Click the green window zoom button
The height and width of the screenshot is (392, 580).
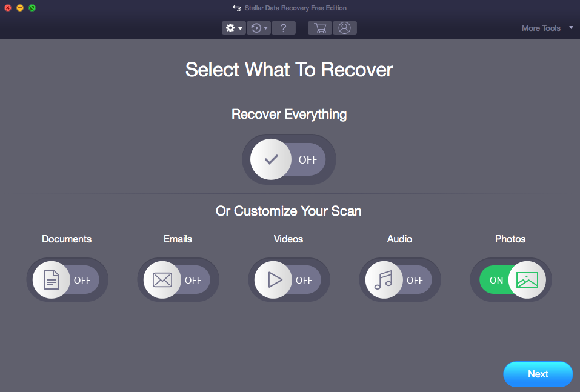[x=32, y=8]
